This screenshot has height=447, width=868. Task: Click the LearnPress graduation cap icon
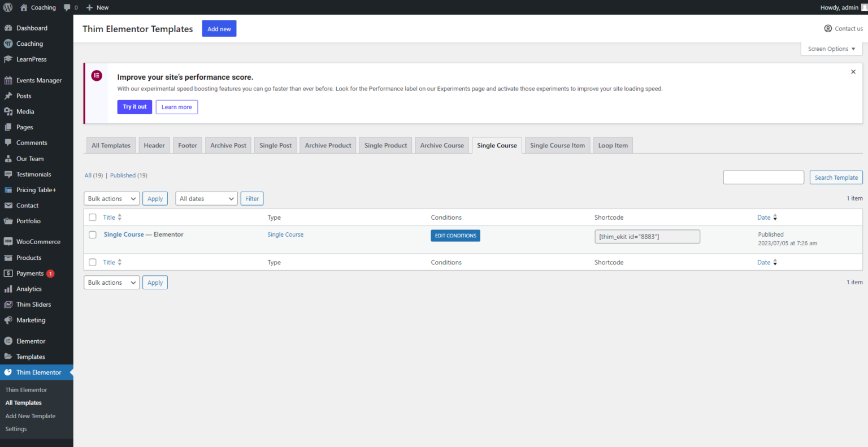click(8, 59)
